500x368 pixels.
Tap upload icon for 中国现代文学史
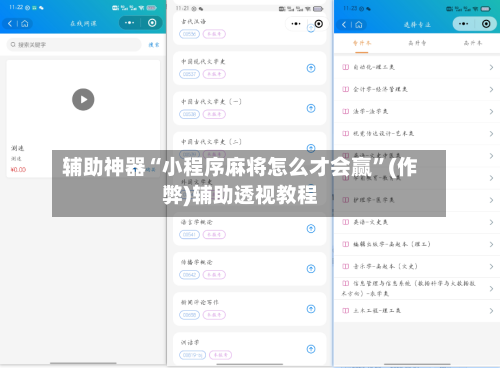click(311, 68)
